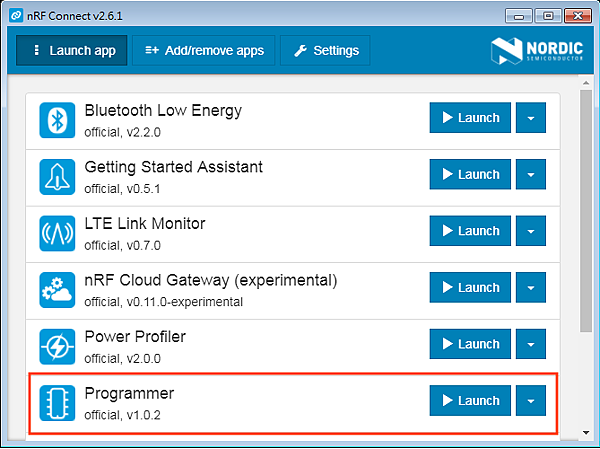Open the Launch app tab
600x449 pixels.
[71, 50]
